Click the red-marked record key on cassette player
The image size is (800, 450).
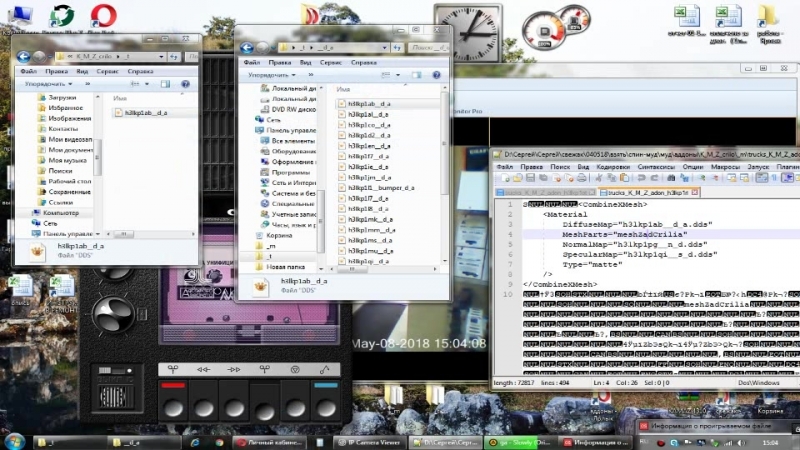click(173, 401)
